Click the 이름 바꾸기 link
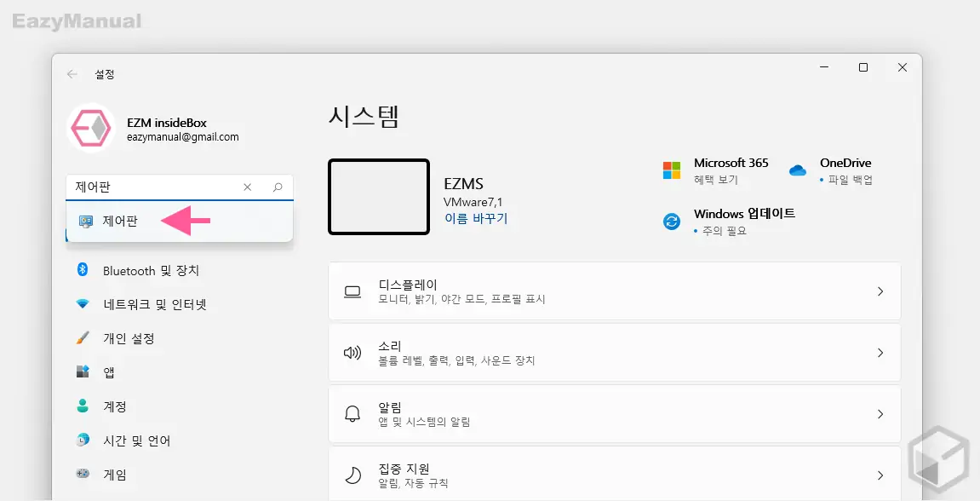The width and height of the screenshot is (980, 501). (x=474, y=217)
